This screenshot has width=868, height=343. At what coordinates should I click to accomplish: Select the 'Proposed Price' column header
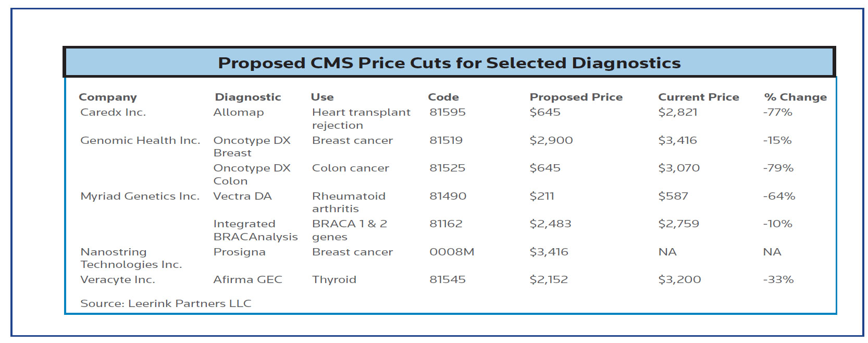coord(576,97)
